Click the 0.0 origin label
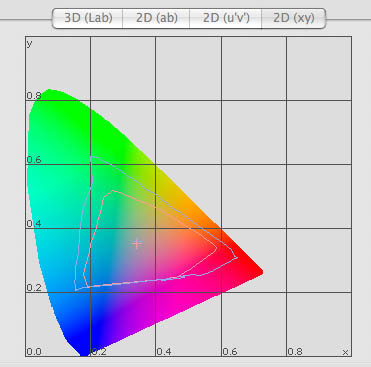Image resolution: width=371 pixels, height=367 pixels. 34,352
